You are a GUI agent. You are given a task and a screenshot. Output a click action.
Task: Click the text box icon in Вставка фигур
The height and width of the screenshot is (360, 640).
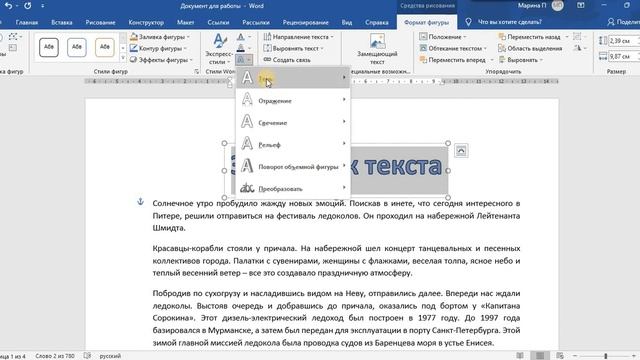click(x=13, y=49)
